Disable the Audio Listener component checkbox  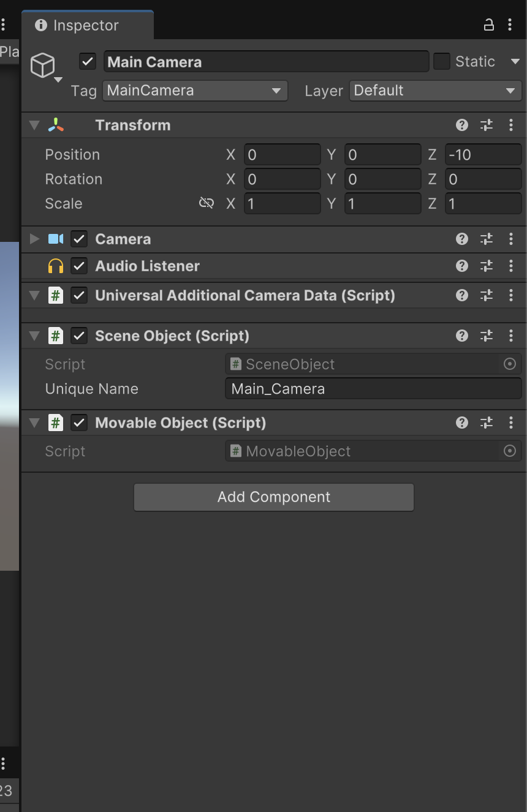pyautogui.click(x=79, y=266)
